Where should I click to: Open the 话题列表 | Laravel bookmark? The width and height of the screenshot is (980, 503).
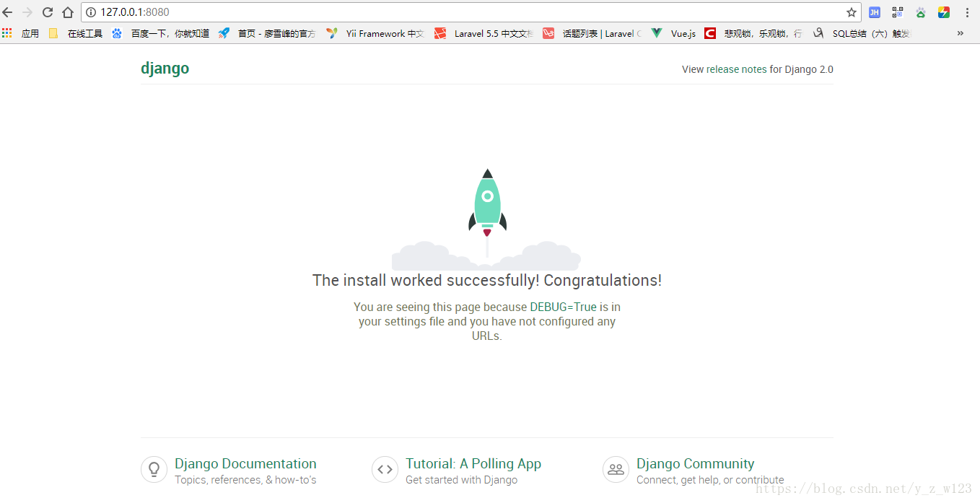click(592, 33)
